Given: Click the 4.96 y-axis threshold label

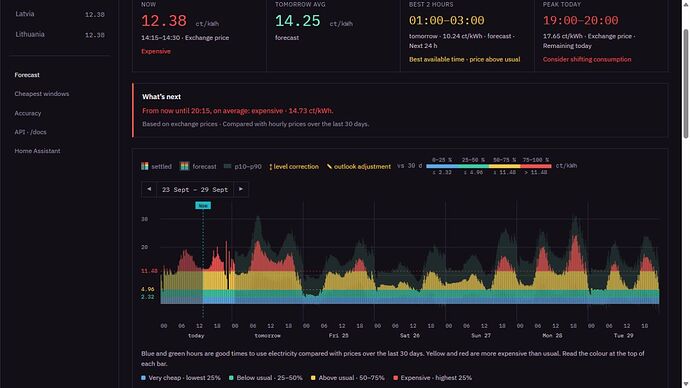Looking at the screenshot, I should pyautogui.click(x=147, y=289).
